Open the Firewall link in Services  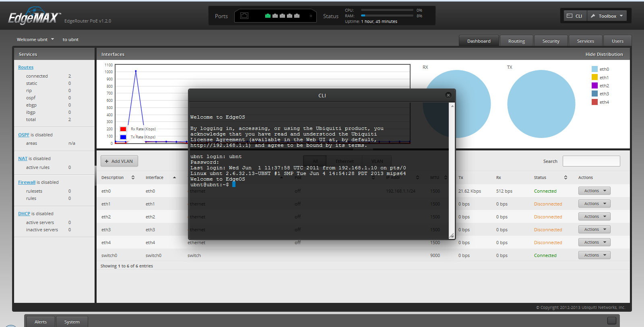(x=27, y=182)
